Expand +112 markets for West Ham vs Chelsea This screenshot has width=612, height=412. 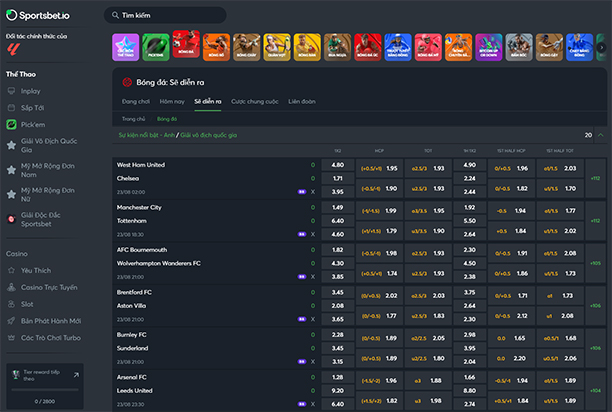(595, 178)
